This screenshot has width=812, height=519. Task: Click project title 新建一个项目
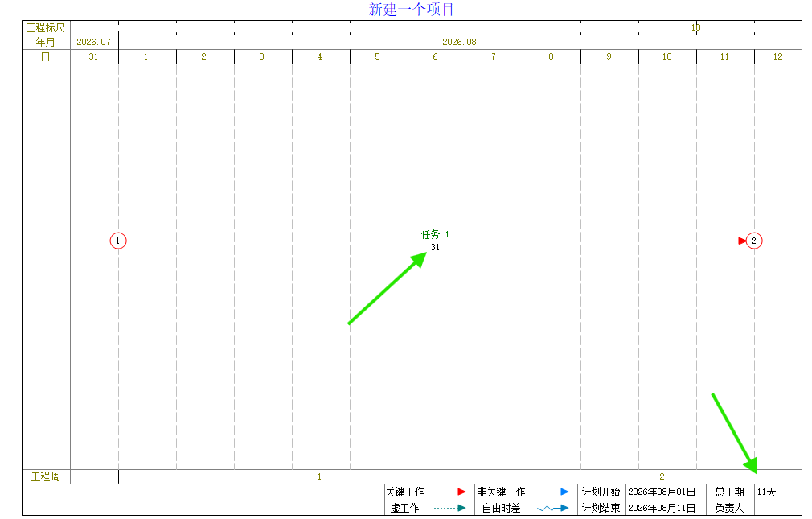411,10
